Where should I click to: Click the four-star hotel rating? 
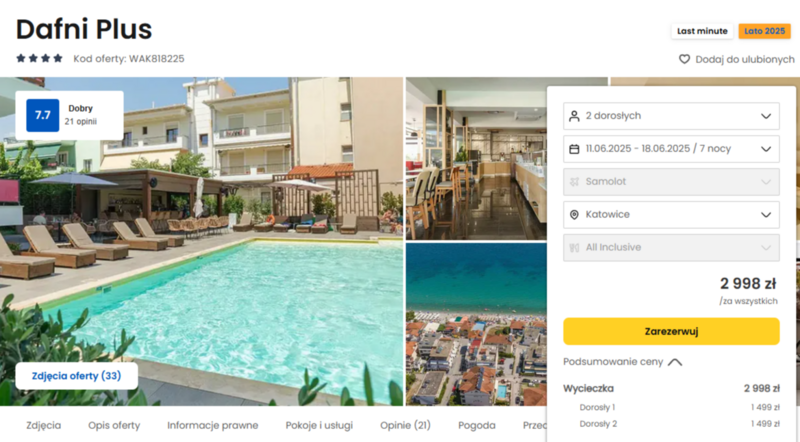(x=39, y=58)
